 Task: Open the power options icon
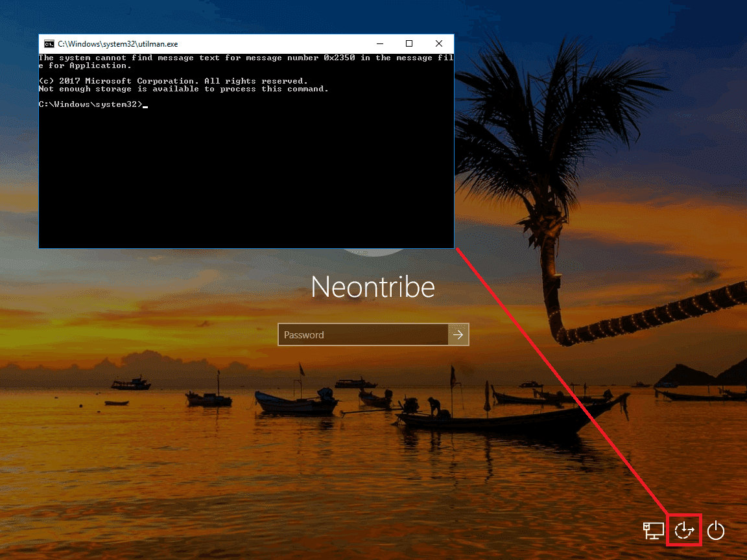[x=715, y=530]
